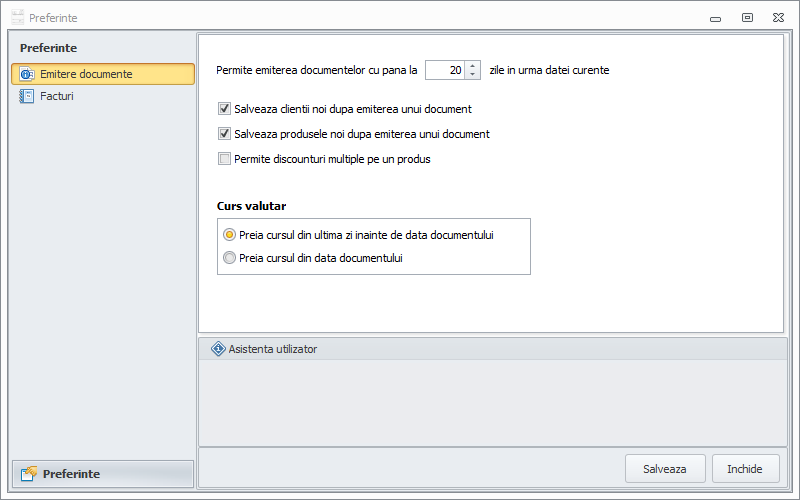Disable Salveaza produsele noi checkbox

225,134
